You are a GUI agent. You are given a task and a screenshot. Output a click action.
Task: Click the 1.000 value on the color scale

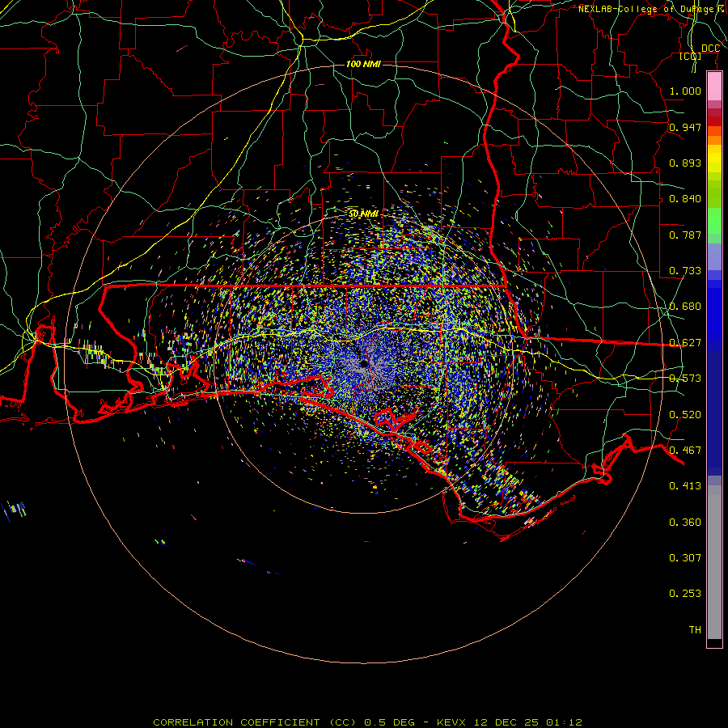[685, 91]
